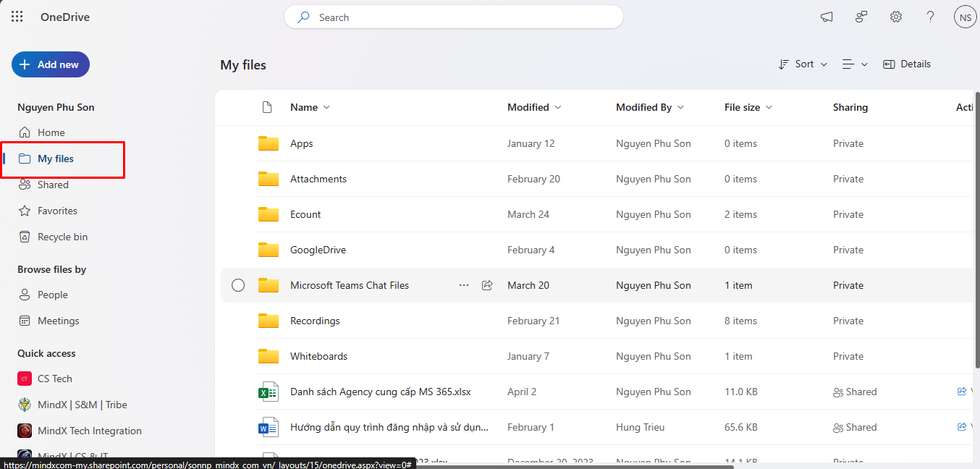The width and height of the screenshot is (980, 469).
Task: Open Favorites in the left navigation
Action: (x=57, y=211)
